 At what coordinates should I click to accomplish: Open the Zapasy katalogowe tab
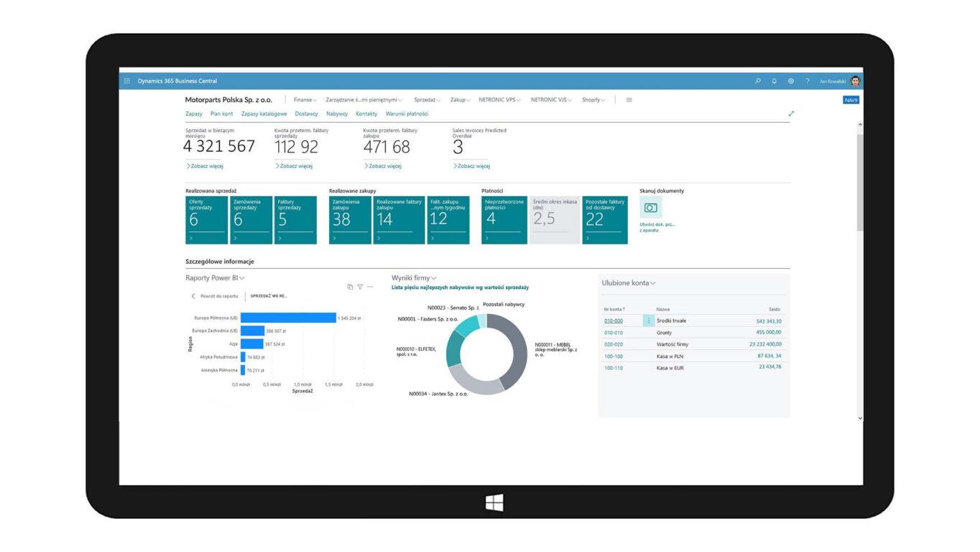pos(264,114)
